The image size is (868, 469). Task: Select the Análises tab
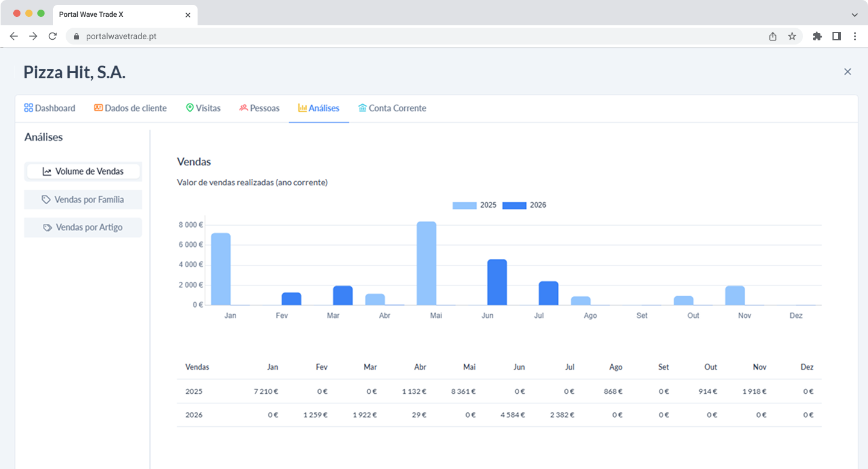tap(319, 108)
